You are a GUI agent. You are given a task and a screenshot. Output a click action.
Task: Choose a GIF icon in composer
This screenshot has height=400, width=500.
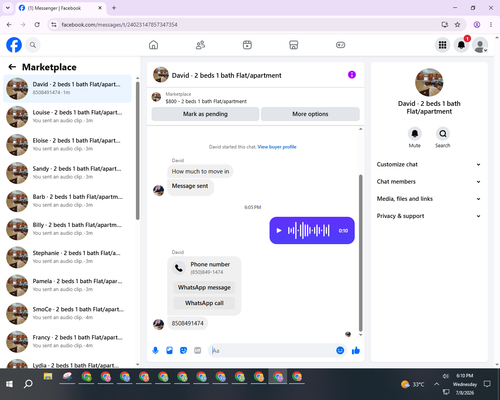coord(198,350)
